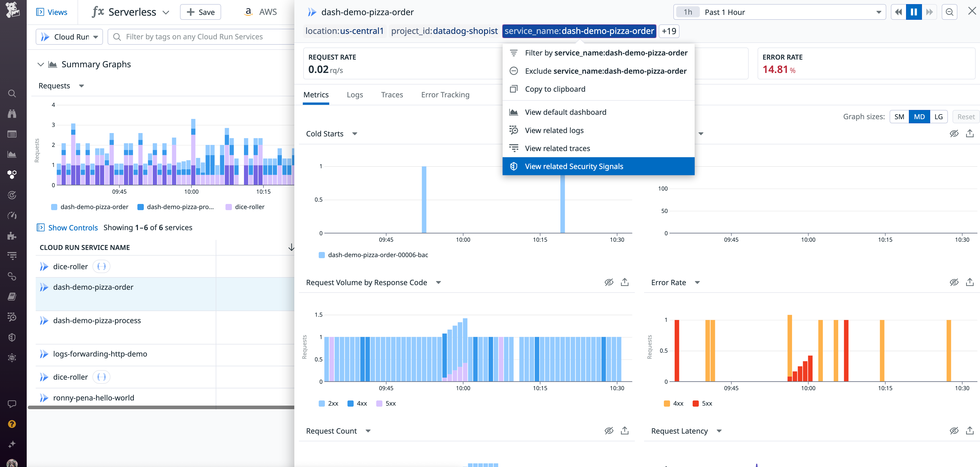Open the search icon in the left sidebar
Viewport: 980px width, 467px height.
pyautogui.click(x=12, y=93)
